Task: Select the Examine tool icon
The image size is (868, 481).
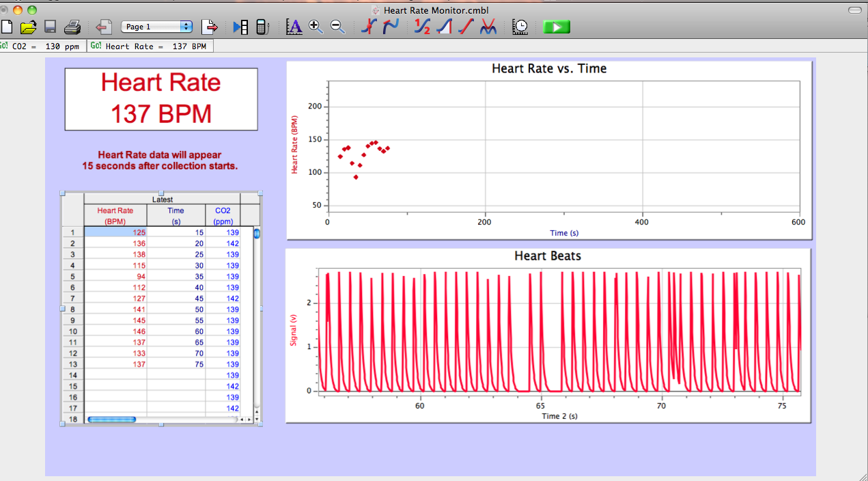Action: tap(369, 27)
